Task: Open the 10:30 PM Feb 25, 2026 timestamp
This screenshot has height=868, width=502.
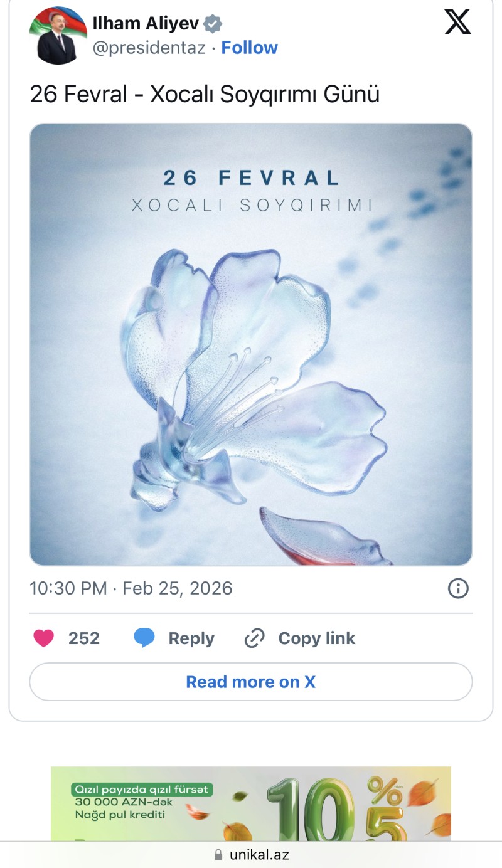Action: [x=131, y=588]
